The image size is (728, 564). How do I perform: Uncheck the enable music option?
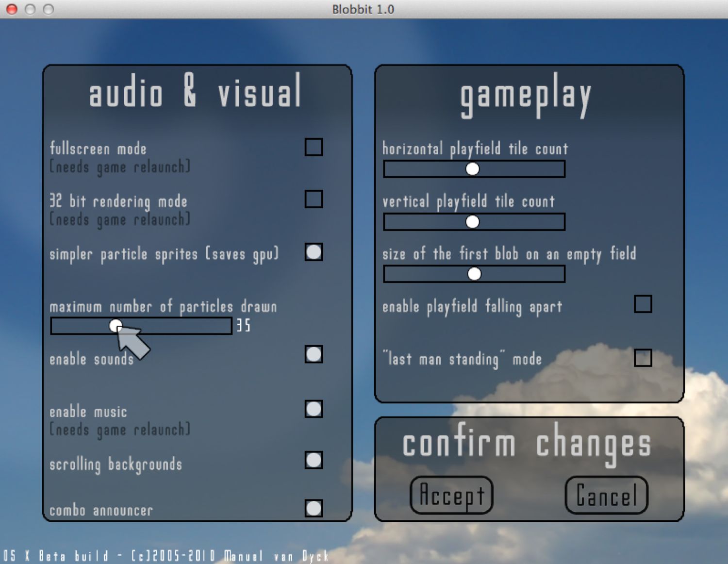pos(314,409)
